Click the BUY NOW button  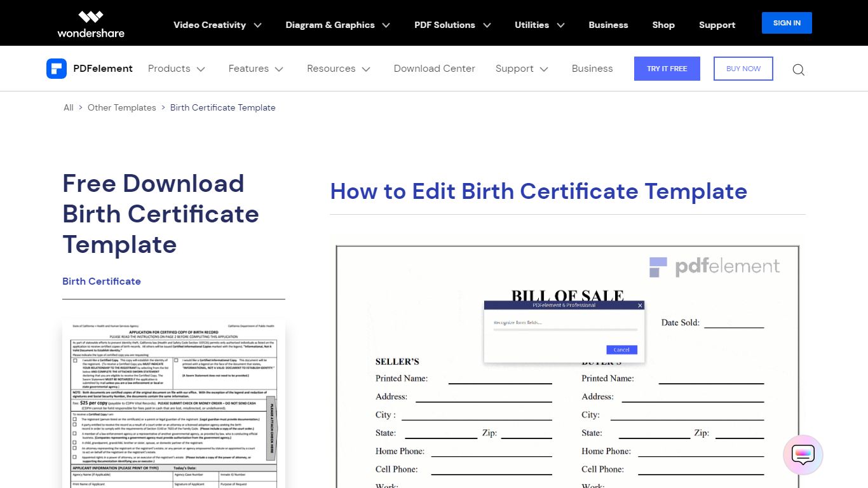click(x=743, y=69)
